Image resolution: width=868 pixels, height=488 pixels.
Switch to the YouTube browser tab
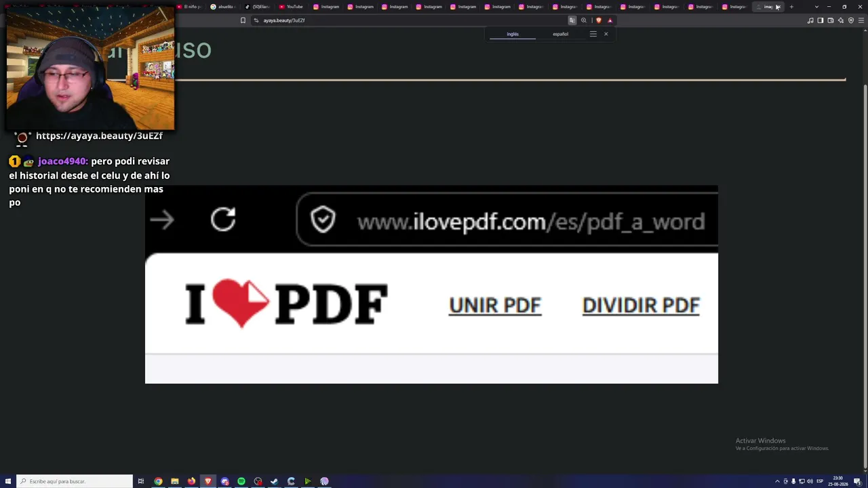coord(292,7)
